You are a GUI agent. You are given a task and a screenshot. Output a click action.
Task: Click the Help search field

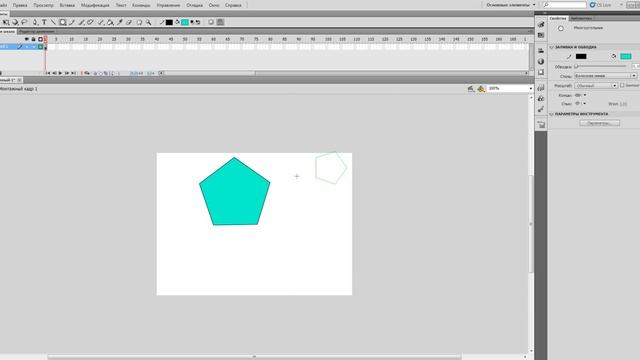click(x=564, y=5)
